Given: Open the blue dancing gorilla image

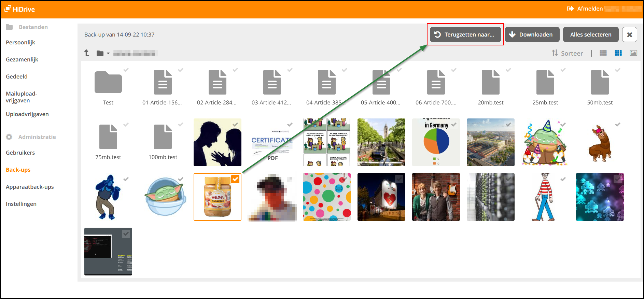Looking at the screenshot, I should (x=108, y=197).
